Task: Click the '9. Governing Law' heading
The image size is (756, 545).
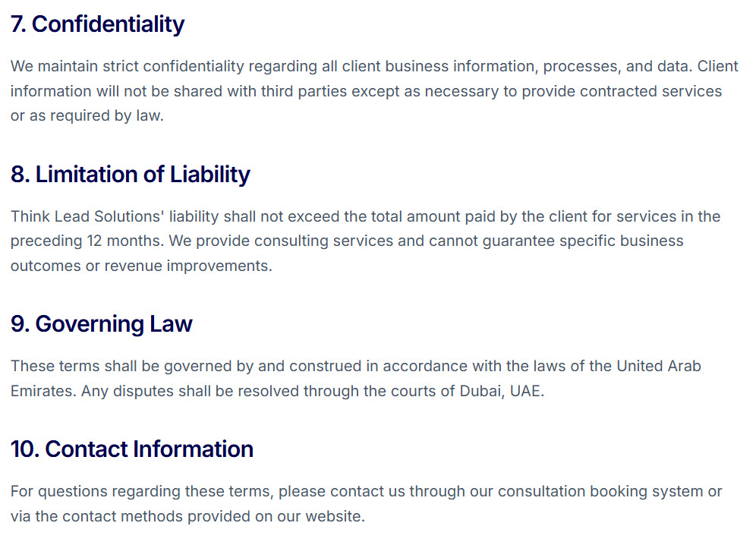Action: point(101,323)
